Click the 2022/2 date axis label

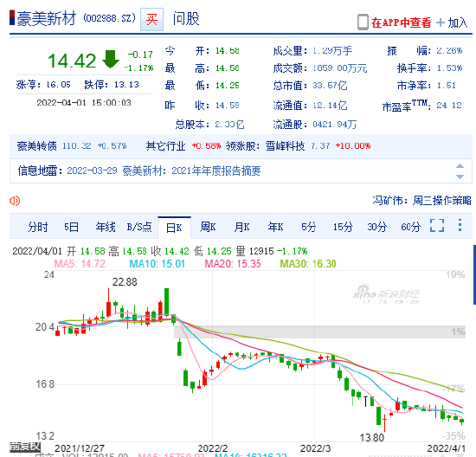(213, 448)
